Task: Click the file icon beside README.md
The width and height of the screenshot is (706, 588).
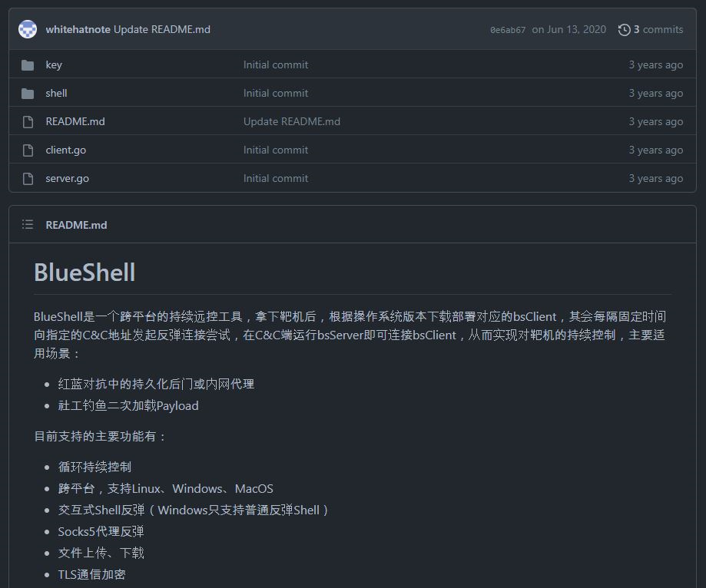Action: coord(27,121)
